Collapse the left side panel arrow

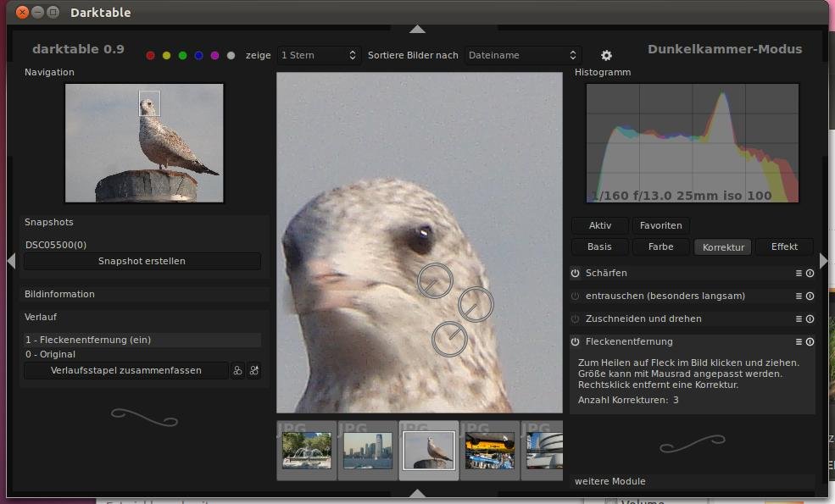[11, 261]
